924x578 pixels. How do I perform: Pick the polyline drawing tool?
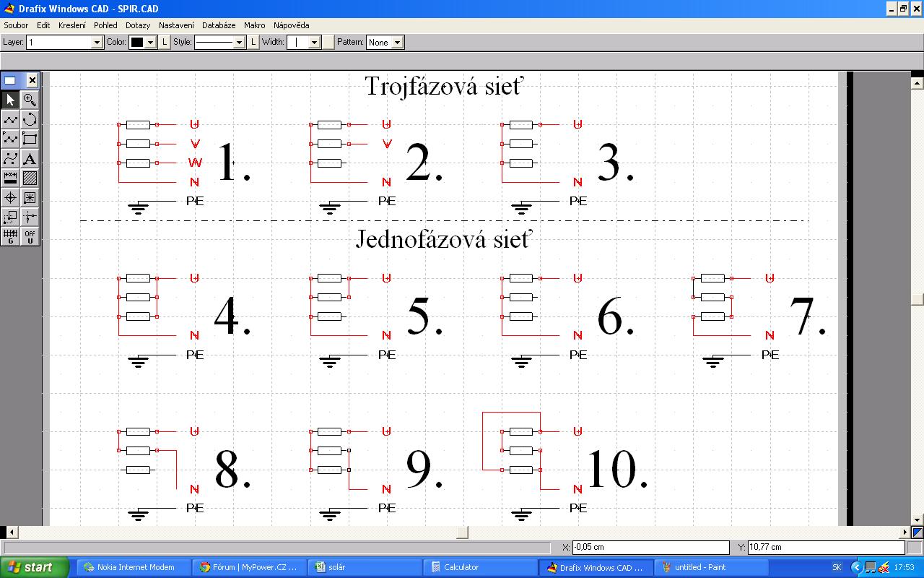(11, 119)
